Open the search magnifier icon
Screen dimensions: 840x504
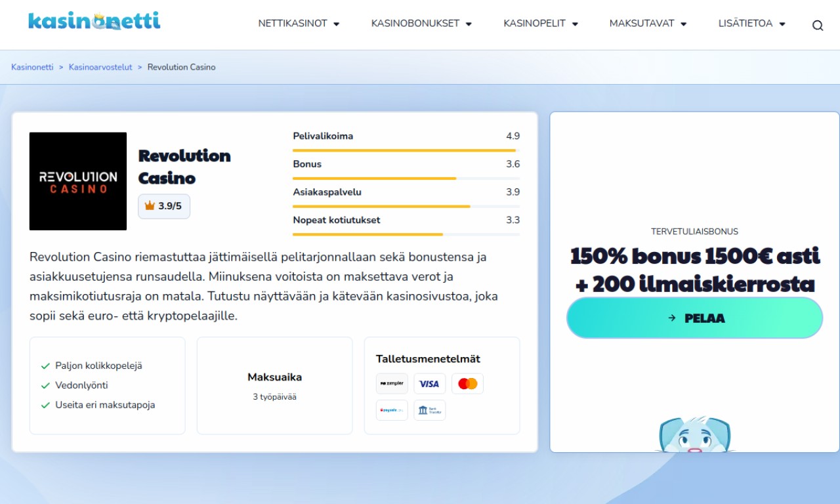click(x=818, y=26)
